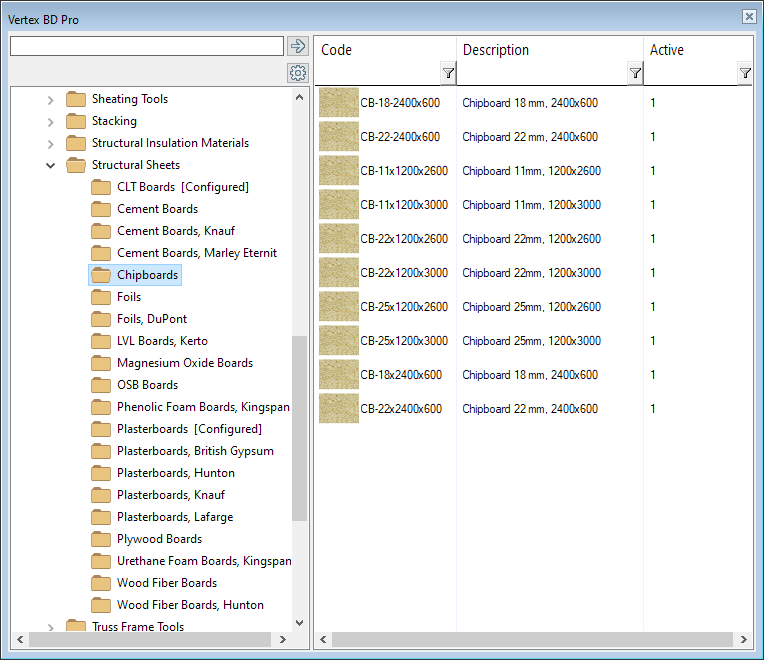This screenshot has width=764, height=660.
Task: Expand the Stacking folder
Action: pyautogui.click(x=51, y=121)
